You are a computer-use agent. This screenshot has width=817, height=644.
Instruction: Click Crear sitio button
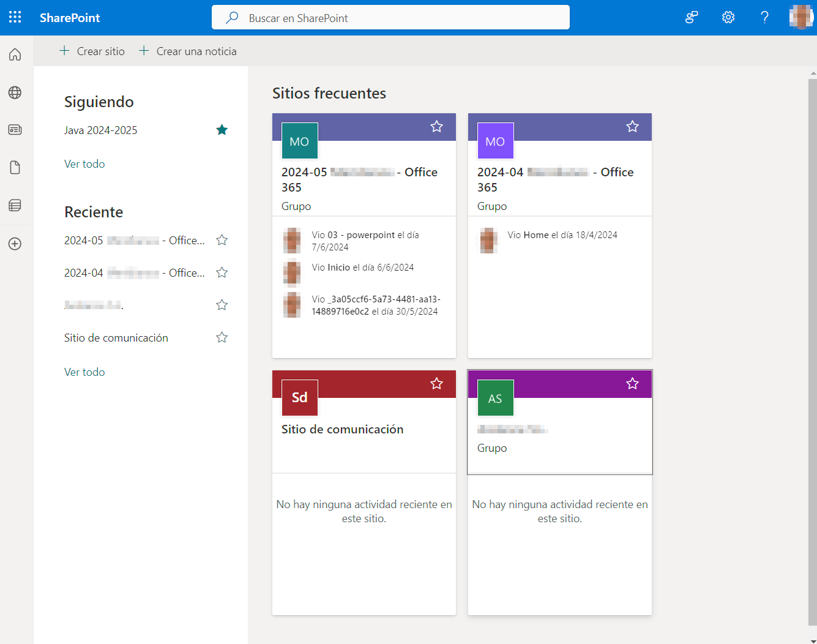point(92,51)
